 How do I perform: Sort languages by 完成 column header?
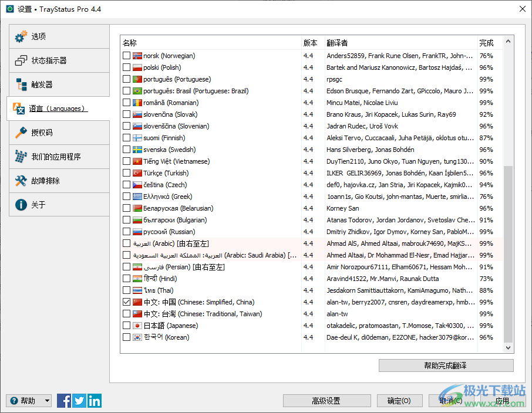486,43
